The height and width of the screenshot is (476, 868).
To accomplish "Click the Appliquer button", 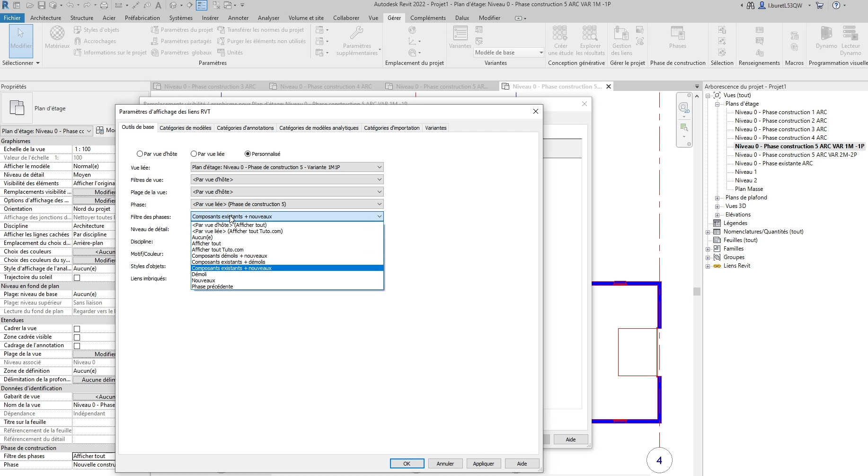I will pyautogui.click(x=483, y=464).
